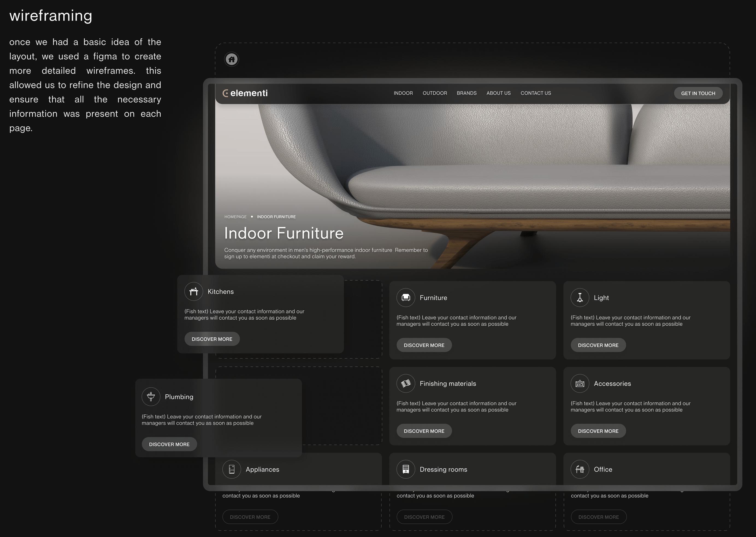
Task: Click DISCOVER MORE under Kitchens
Action: 212,339
